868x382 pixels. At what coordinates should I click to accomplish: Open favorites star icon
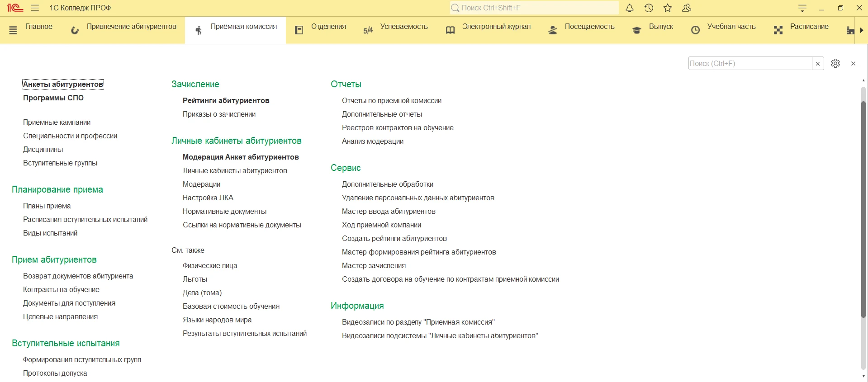point(668,8)
